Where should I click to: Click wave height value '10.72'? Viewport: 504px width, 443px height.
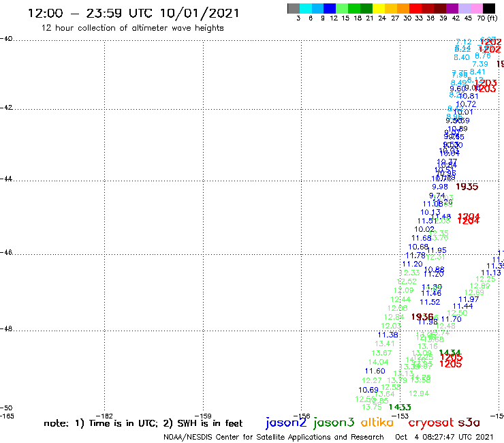tap(466, 104)
